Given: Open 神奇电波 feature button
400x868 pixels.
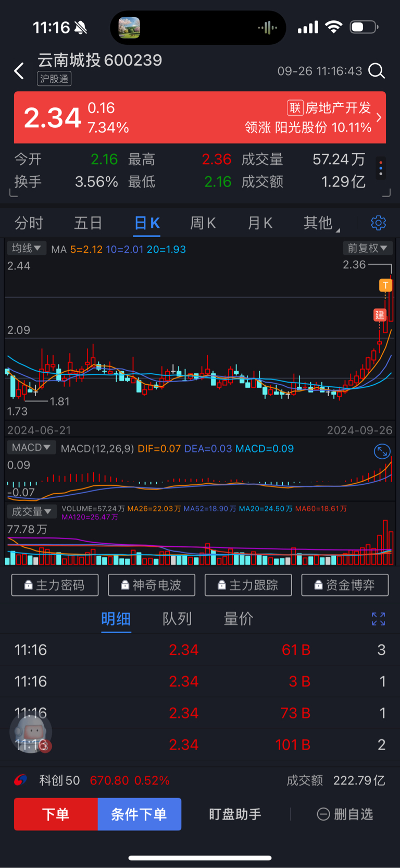Looking at the screenshot, I should [x=152, y=585].
